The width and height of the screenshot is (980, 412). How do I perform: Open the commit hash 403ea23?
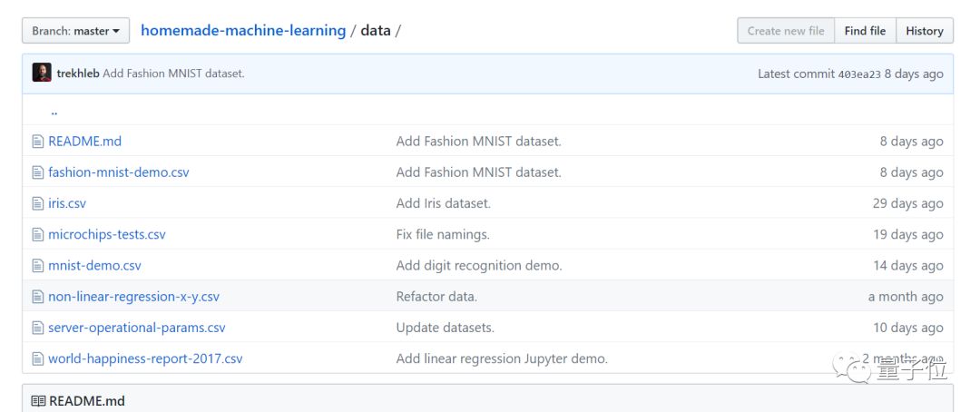pyautogui.click(x=859, y=74)
